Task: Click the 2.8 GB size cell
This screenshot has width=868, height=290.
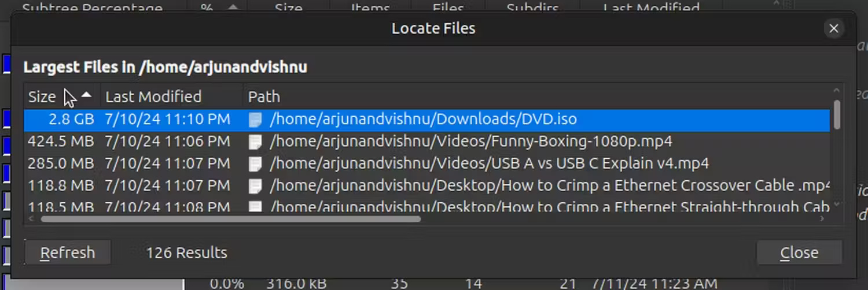Action: coord(71,120)
